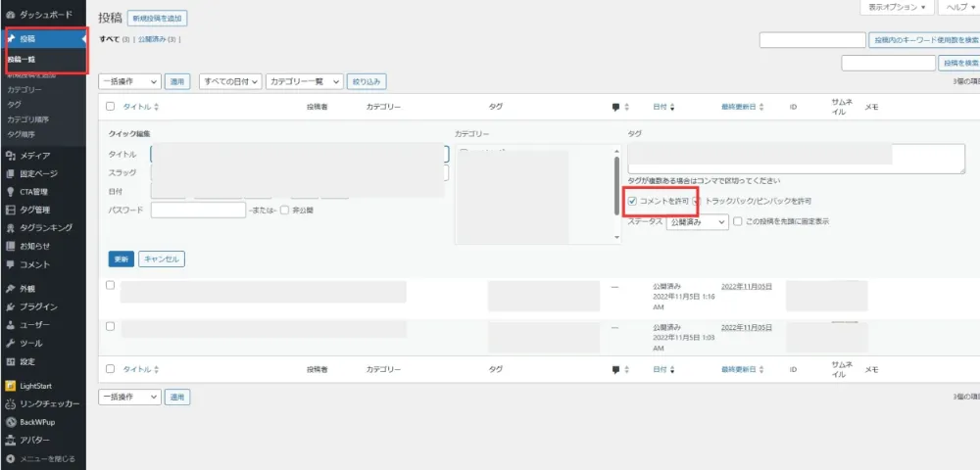Sort by 最終更新日 in the top table header
The height and width of the screenshot is (470, 980).
tap(743, 108)
